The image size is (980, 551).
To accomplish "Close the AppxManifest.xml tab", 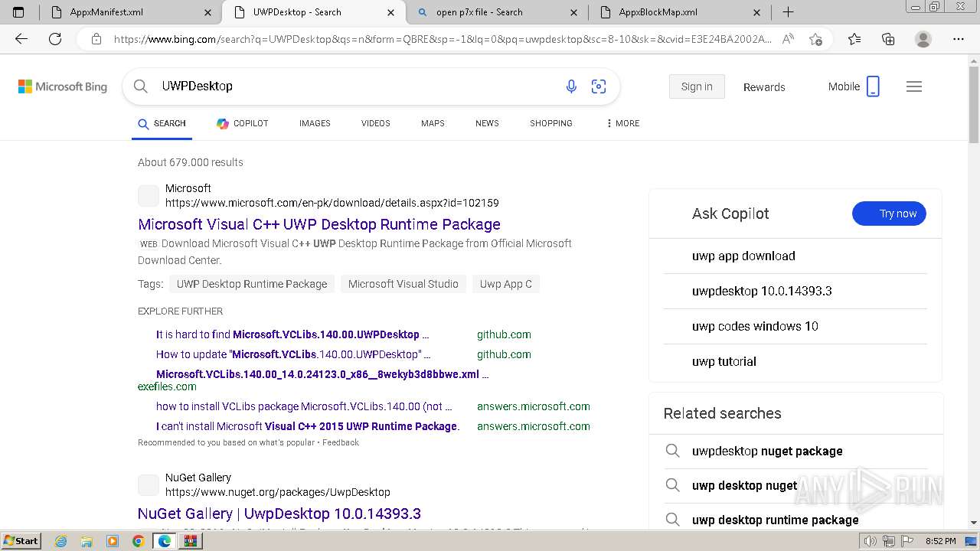I will [x=208, y=12].
